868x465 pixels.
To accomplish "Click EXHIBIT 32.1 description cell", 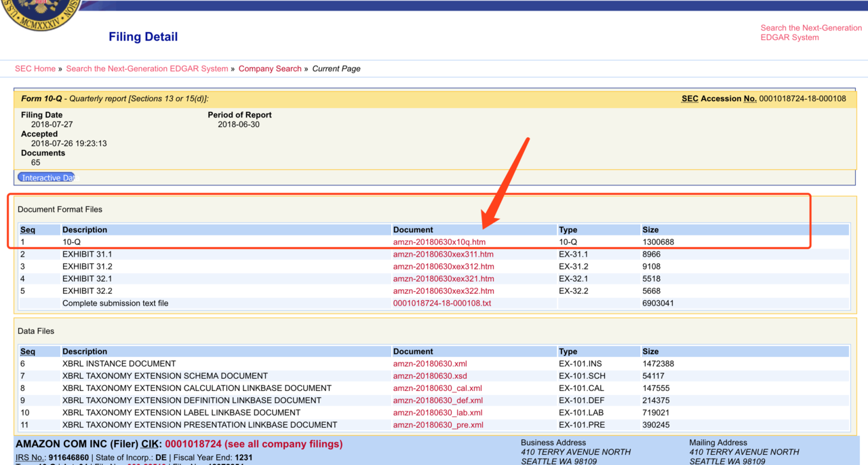I will pos(87,278).
